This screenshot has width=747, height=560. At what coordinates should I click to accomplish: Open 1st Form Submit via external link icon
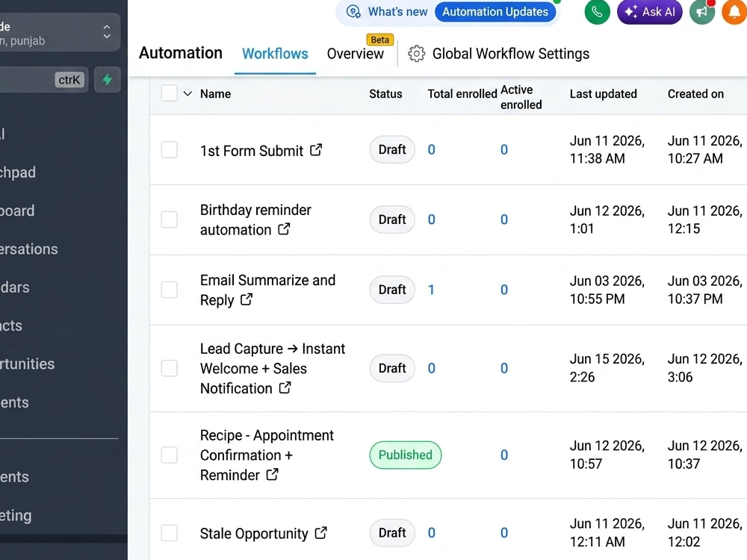pyautogui.click(x=316, y=150)
